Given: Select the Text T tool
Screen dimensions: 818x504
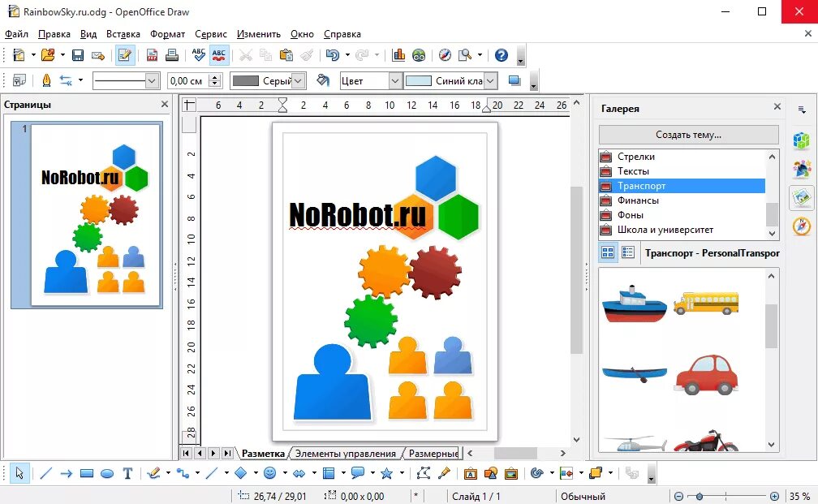Looking at the screenshot, I should (127, 473).
